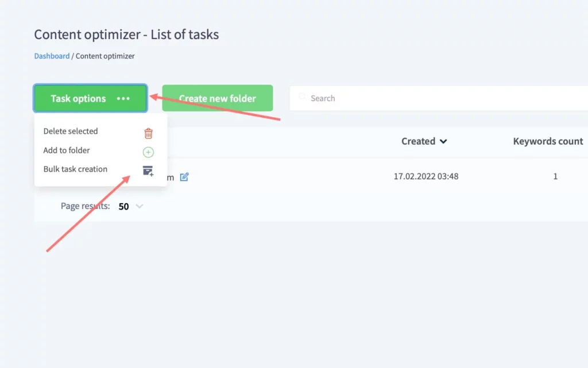Click the Created column header text

(x=418, y=141)
